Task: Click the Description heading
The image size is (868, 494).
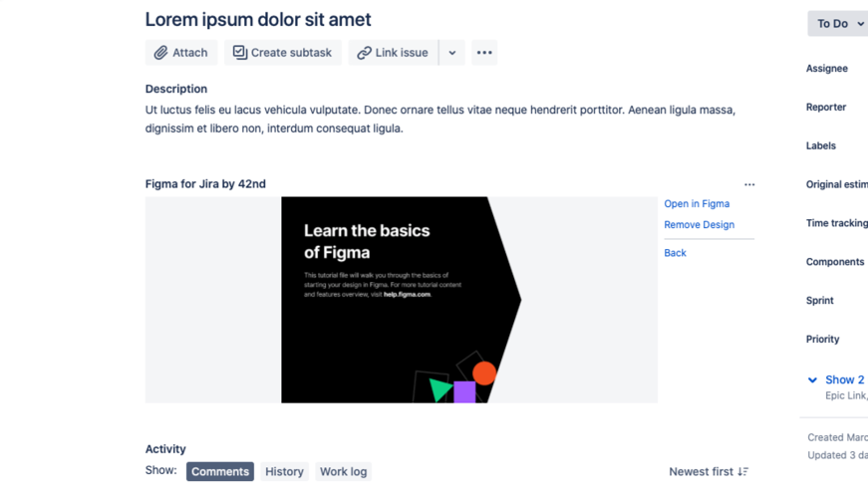Action: [x=176, y=89]
